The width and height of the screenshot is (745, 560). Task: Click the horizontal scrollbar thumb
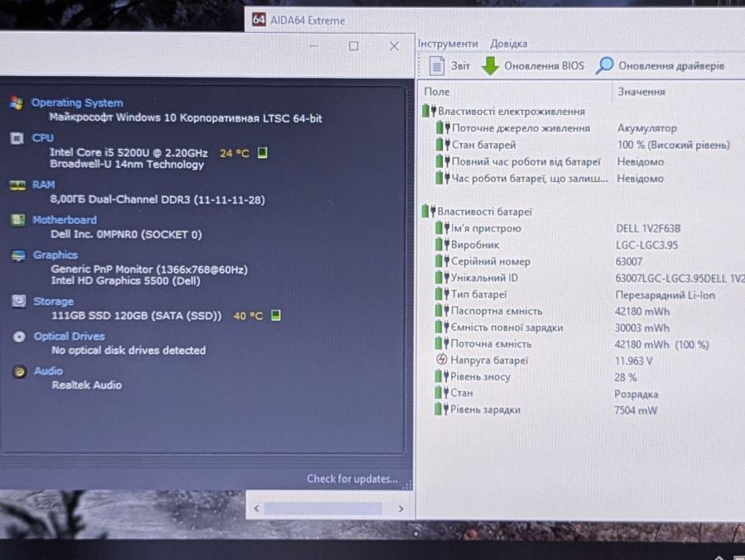pyautogui.click(x=323, y=509)
